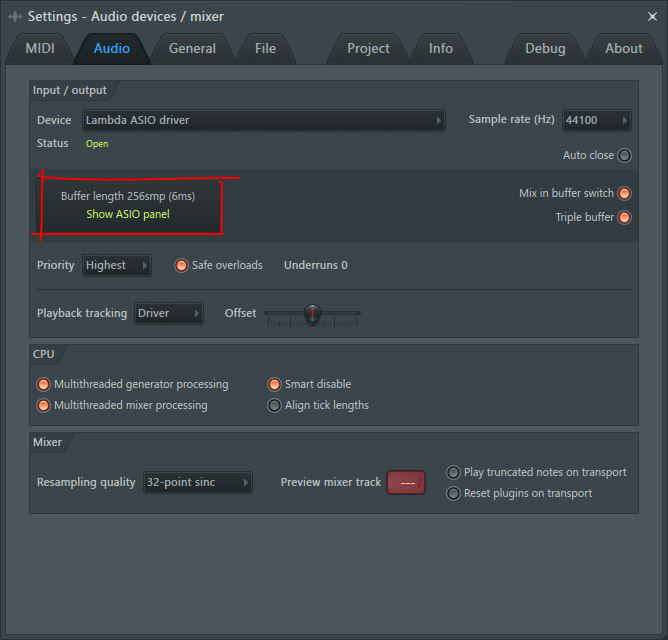Toggle Triple buffer off
The image size is (668, 640).
(x=624, y=217)
